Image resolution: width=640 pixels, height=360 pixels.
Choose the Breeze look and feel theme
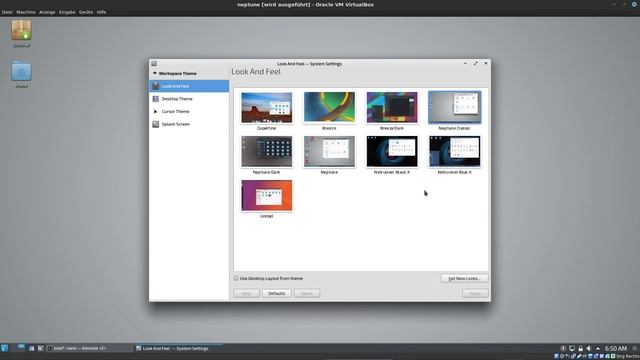pyautogui.click(x=329, y=108)
